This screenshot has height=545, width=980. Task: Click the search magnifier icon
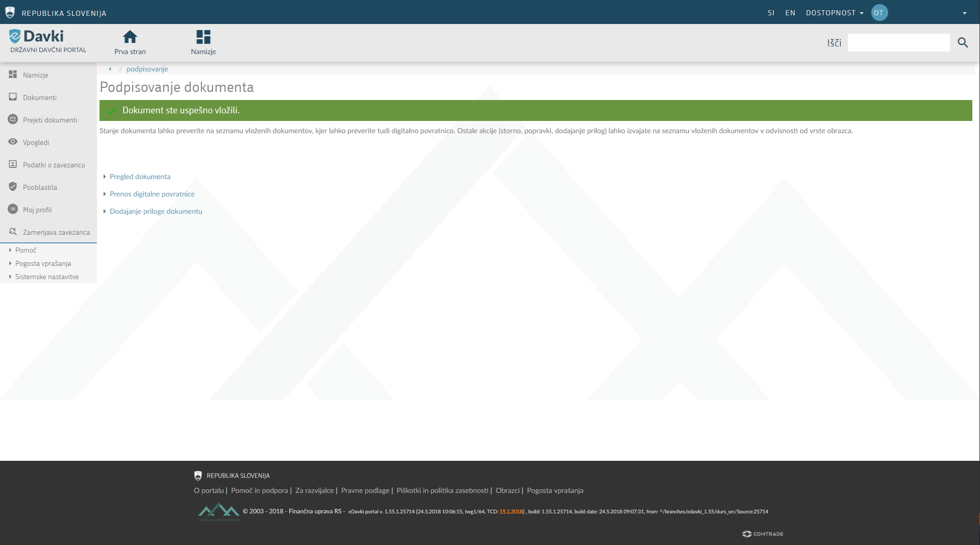[x=963, y=43]
